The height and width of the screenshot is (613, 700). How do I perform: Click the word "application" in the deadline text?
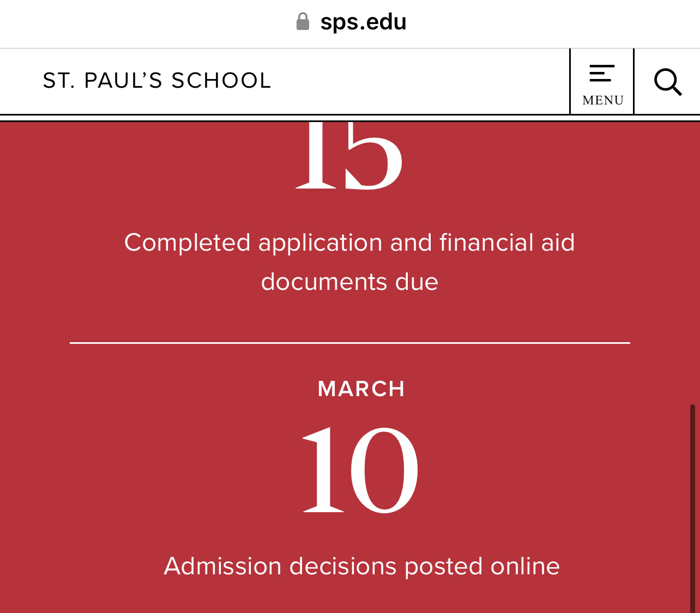pyautogui.click(x=320, y=242)
